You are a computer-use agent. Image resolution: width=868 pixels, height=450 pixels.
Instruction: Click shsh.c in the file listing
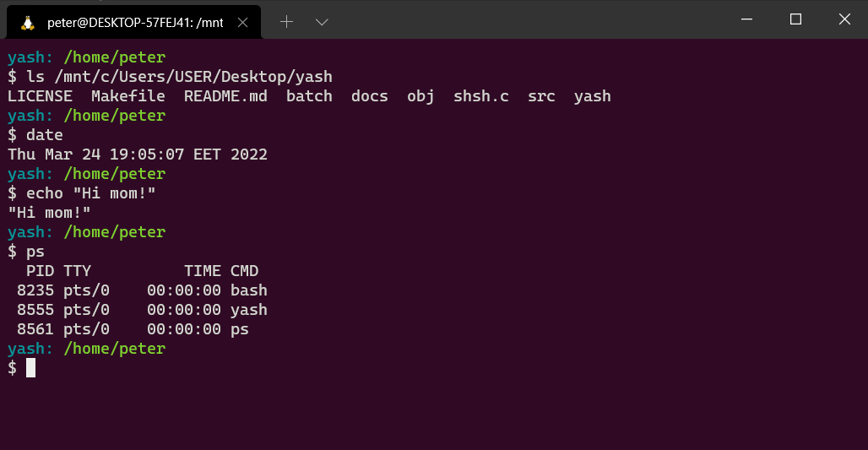click(x=481, y=96)
